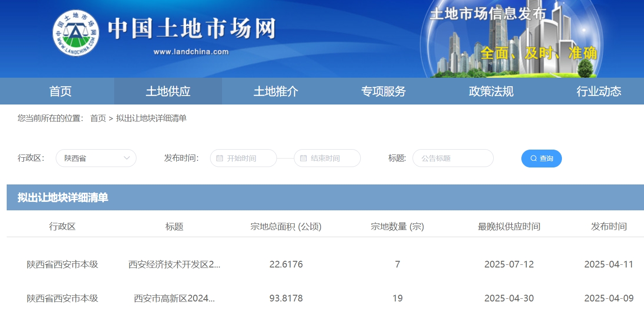The image size is (644, 326).
Task: Click the 2025-04-30 supply date cell
Action: 509,298
